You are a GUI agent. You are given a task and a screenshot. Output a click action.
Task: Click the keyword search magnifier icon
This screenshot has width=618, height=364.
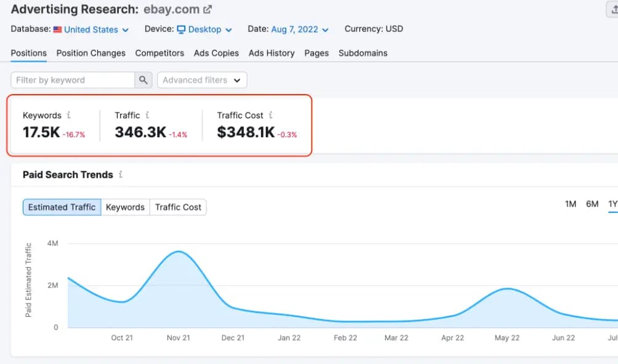pyautogui.click(x=143, y=81)
